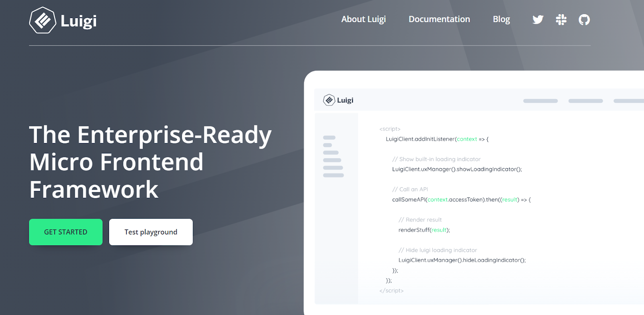The width and height of the screenshot is (644, 315).
Task: Click the green GET STARTED button
Action: 66,232
